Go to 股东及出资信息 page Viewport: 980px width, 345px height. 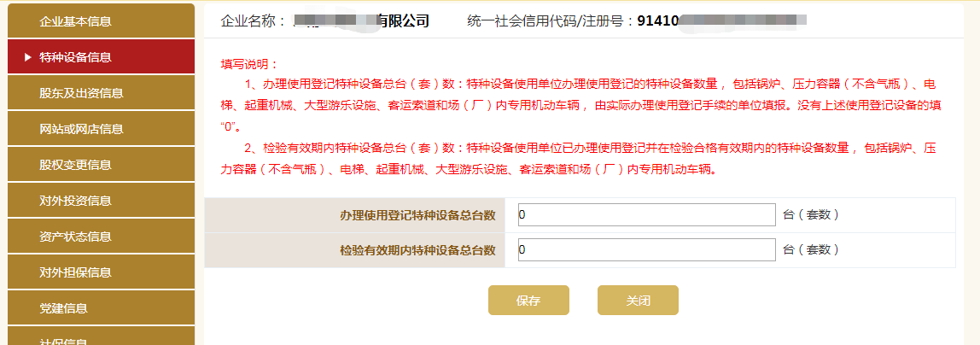[x=81, y=93]
